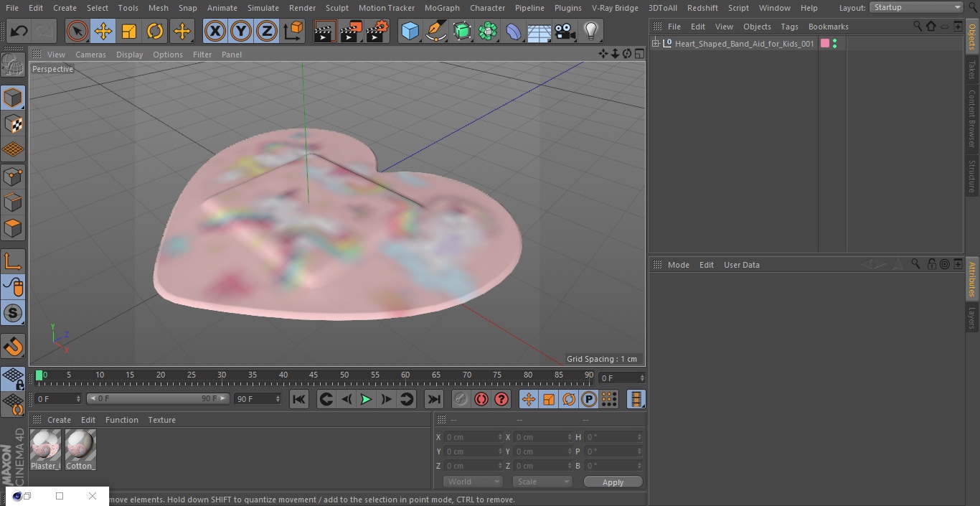Toggle X axis lock

coord(215,31)
